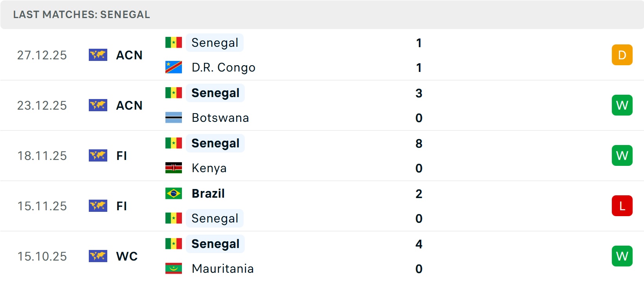Click the Last Matches: Senegal header
The width and height of the screenshot is (644, 281).
click(x=81, y=15)
